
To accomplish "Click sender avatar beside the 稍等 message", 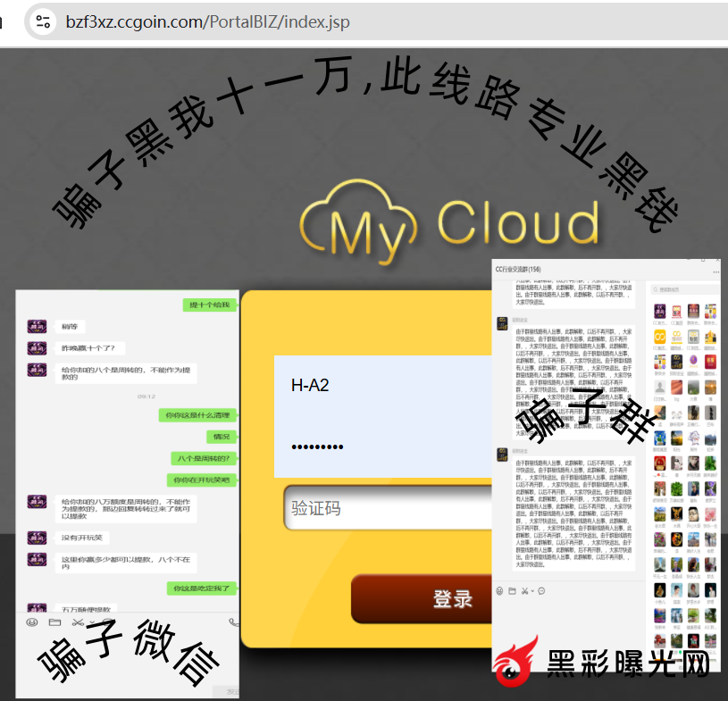I will point(37,326).
